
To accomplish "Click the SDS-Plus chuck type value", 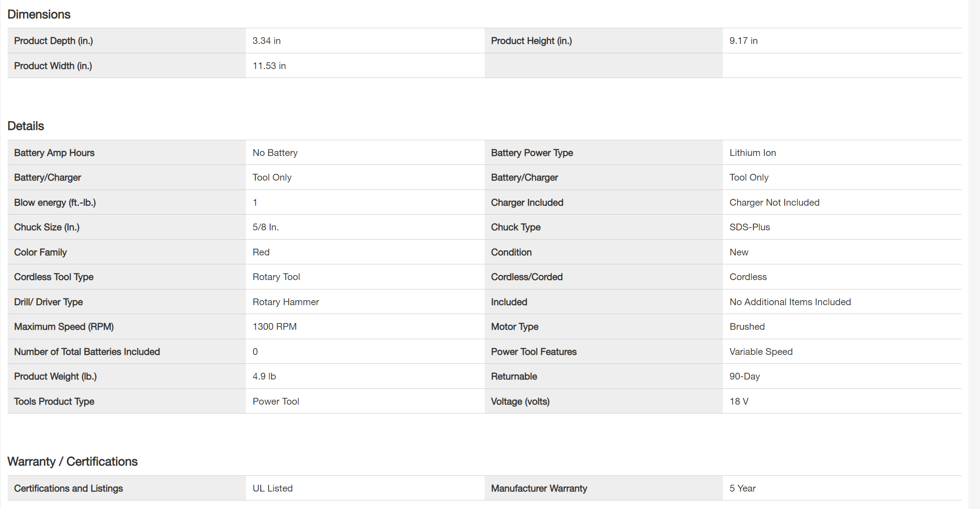I will [x=749, y=227].
